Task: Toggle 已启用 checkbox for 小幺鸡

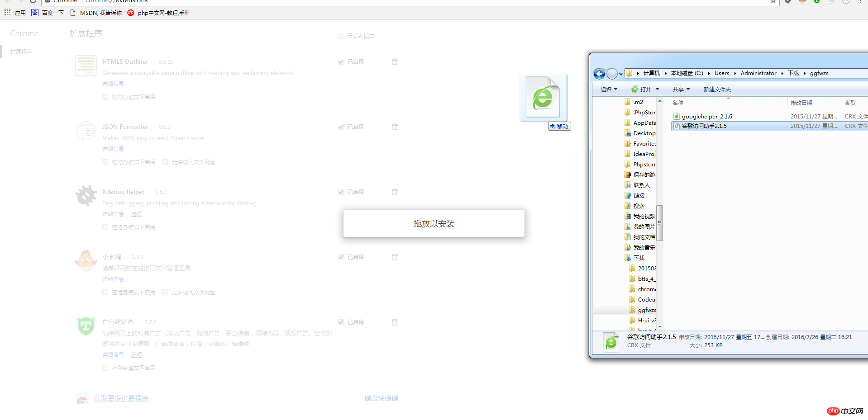Action: [x=341, y=257]
